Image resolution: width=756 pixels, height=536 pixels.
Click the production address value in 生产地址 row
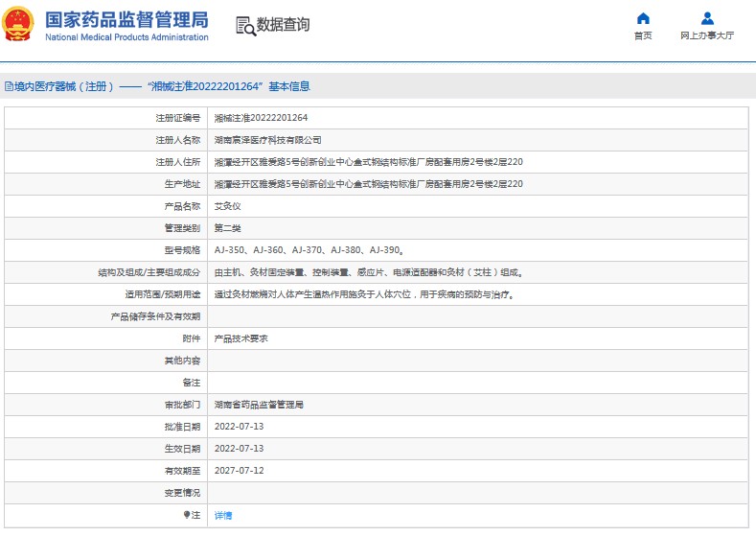[x=368, y=184]
